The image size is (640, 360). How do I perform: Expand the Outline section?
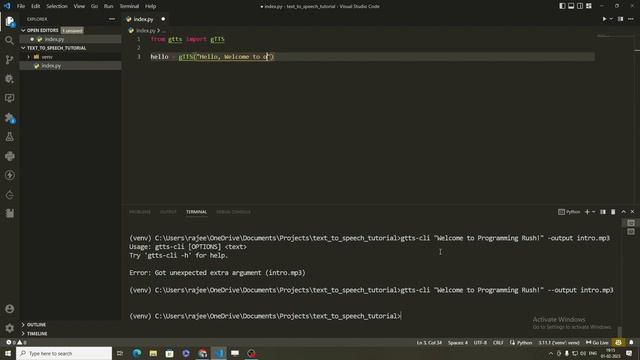pos(36,324)
